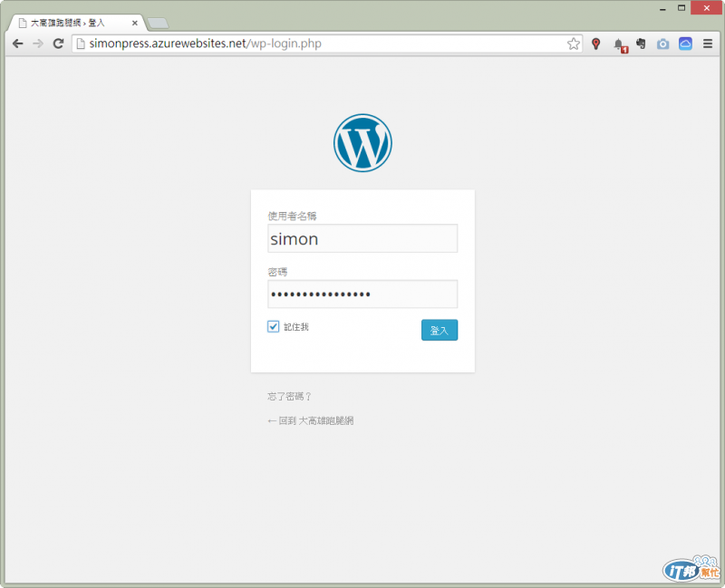Open the bell notification extension with badge
This screenshot has height=588, width=725.
coord(620,44)
